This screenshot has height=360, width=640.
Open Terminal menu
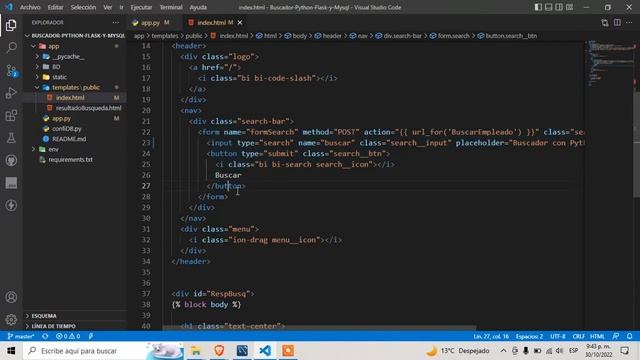tap(171, 7)
